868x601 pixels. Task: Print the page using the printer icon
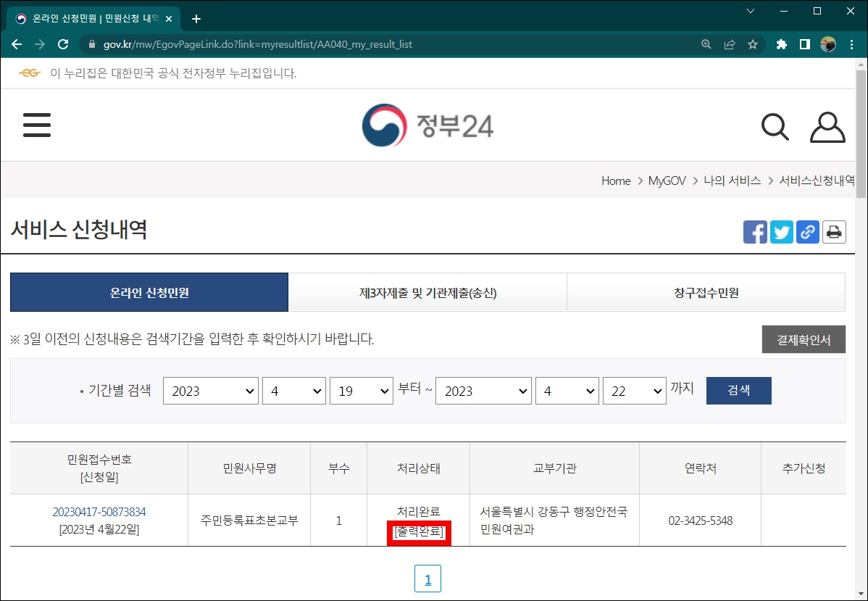point(834,231)
